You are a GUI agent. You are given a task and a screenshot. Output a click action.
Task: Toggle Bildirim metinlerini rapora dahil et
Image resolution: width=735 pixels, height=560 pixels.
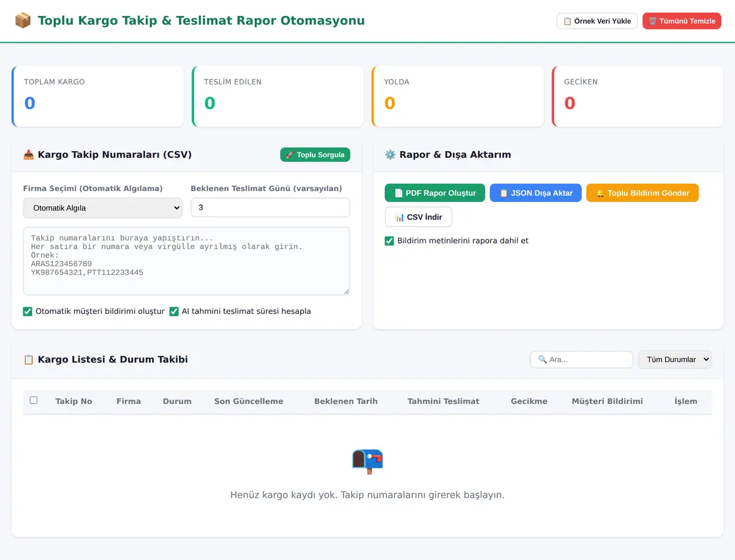(x=389, y=241)
